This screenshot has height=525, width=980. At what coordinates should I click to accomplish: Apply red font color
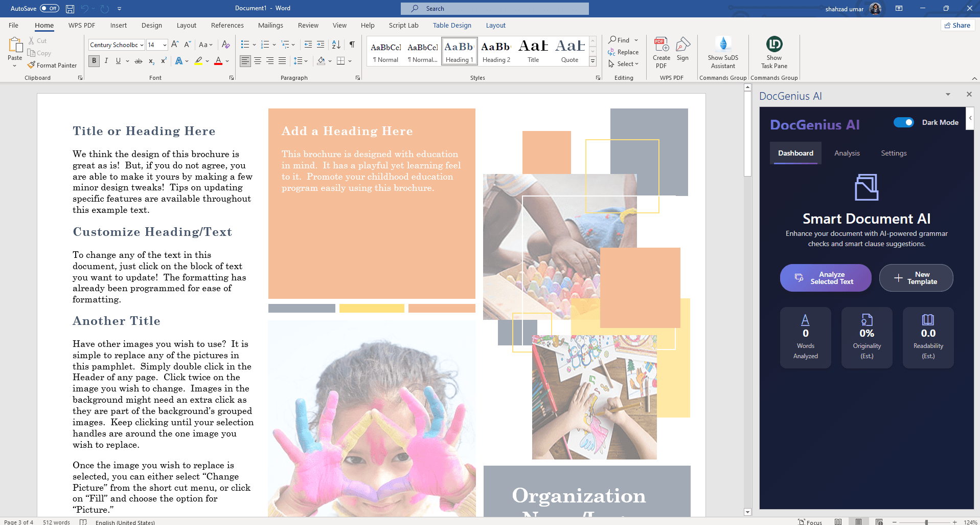tap(218, 61)
